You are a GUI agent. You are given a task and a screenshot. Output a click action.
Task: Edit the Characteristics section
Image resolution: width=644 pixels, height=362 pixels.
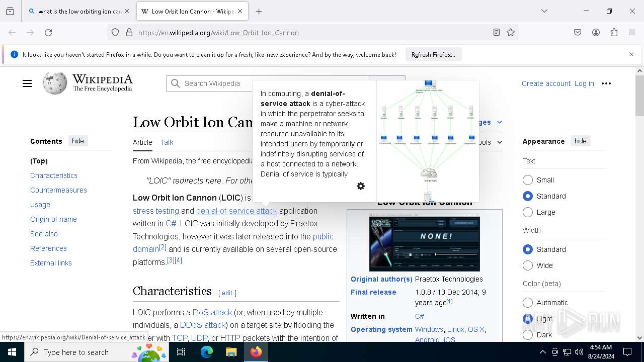click(227, 293)
